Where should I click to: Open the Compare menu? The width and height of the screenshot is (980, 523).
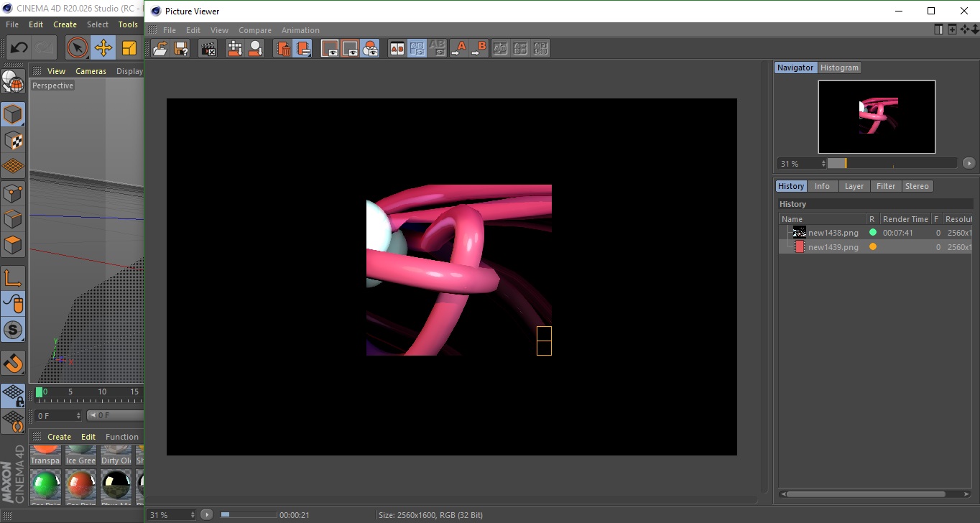[254, 30]
